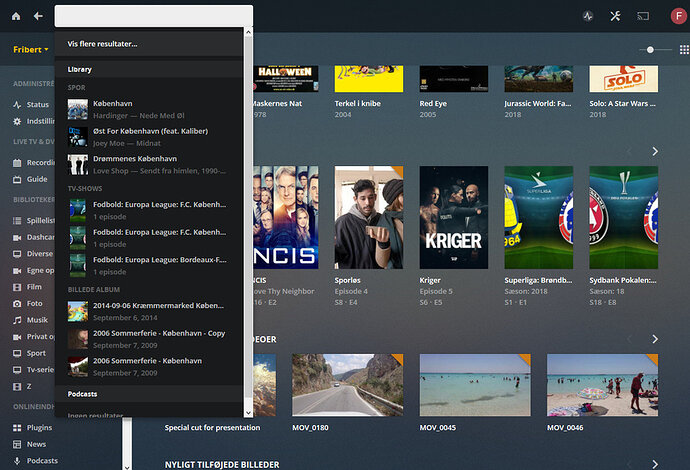Open Dashcam library camera icon

[17, 237]
